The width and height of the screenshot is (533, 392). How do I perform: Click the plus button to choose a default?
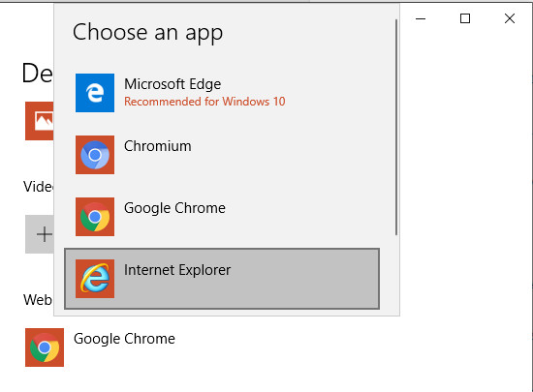pyautogui.click(x=40, y=234)
